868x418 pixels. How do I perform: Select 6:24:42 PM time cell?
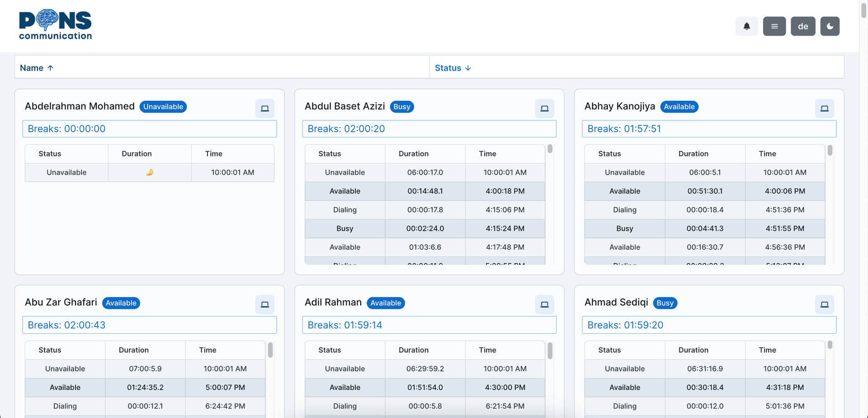tap(225, 406)
